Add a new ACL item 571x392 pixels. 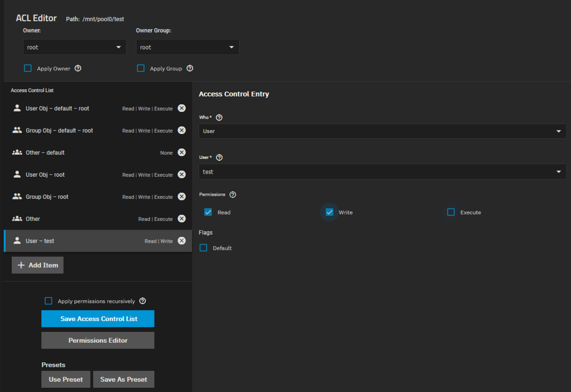pyautogui.click(x=37, y=265)
